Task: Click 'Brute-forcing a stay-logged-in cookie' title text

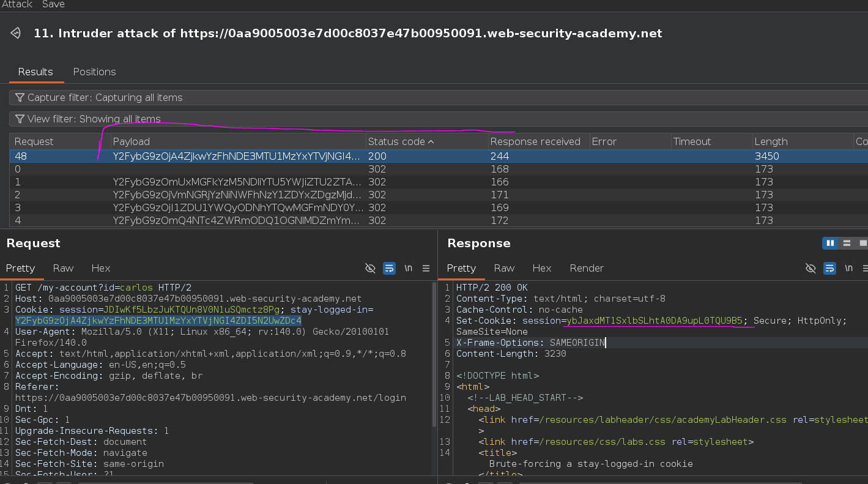Action: click(591, 464)
